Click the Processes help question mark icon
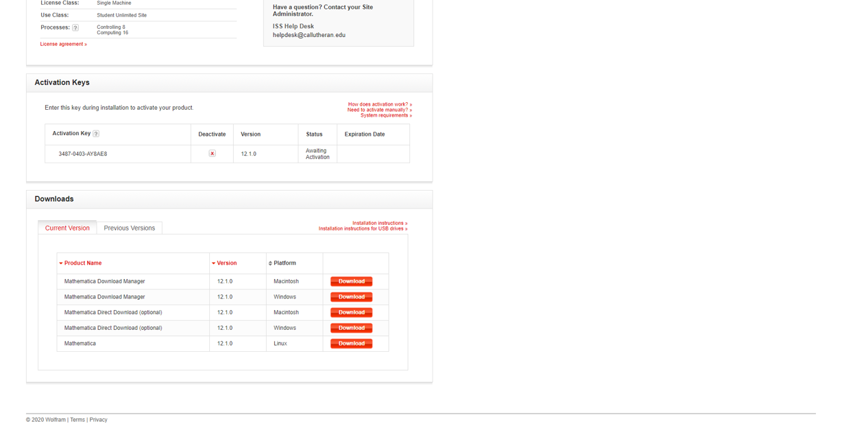 pos(75,27)
